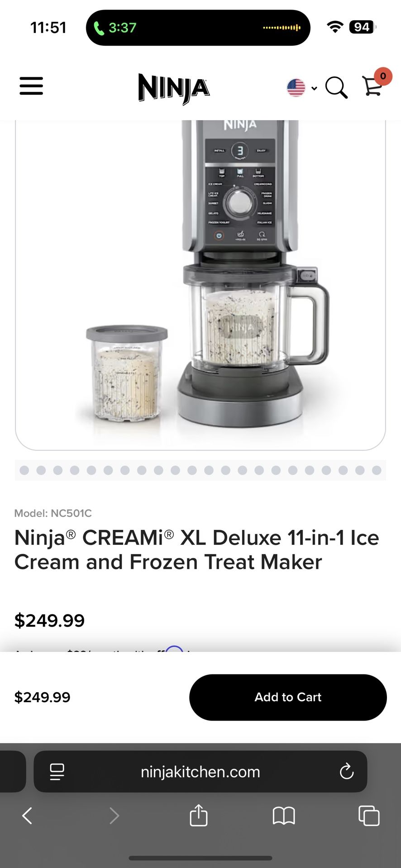Open the search magnifier icon
The width and height of the screenshot is (401, 868).
pyautogui.click(x=336, y=87)
